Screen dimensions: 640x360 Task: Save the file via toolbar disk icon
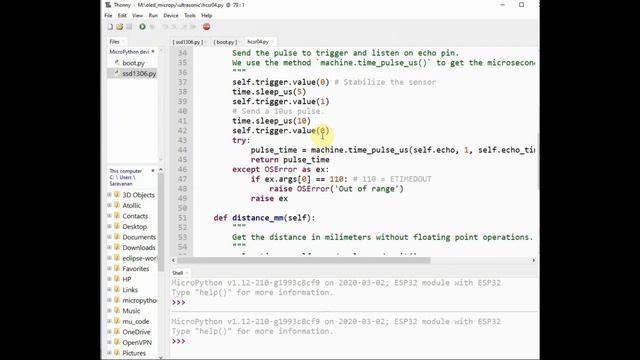coord(129,27)
